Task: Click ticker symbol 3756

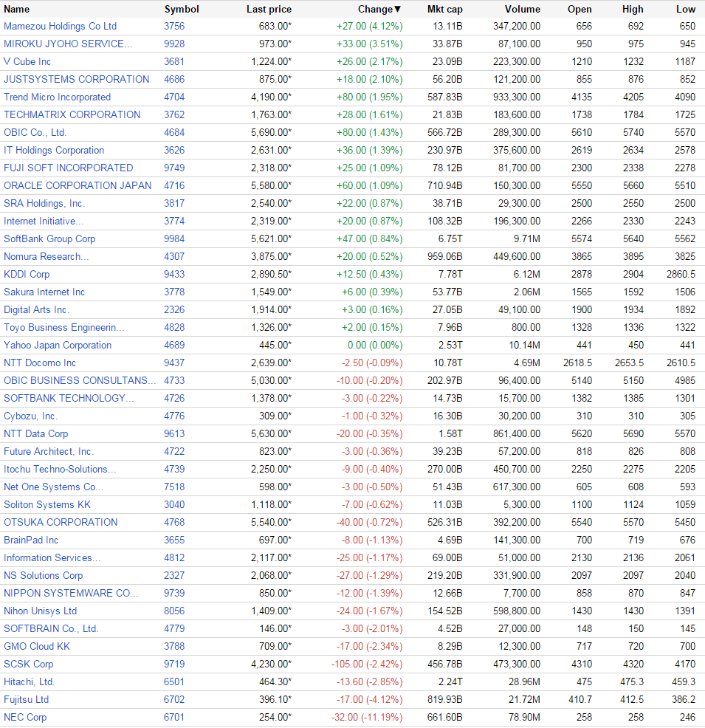Action: click(174, 27)
